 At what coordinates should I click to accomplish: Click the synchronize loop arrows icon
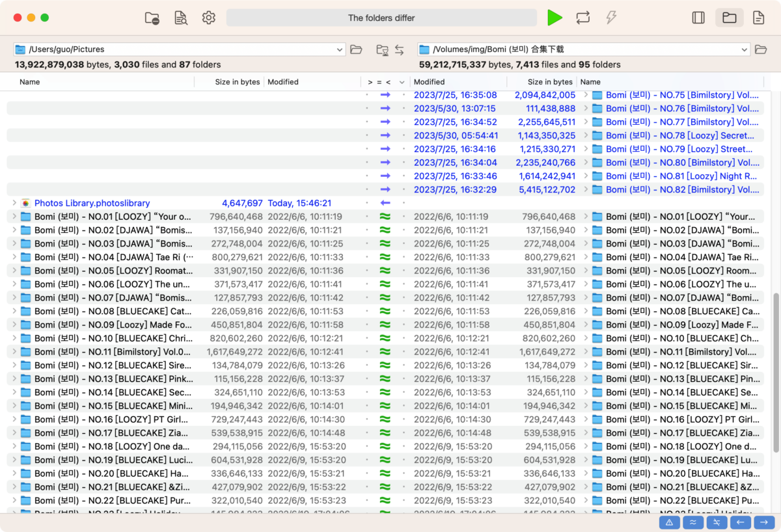tap(583, 18)
